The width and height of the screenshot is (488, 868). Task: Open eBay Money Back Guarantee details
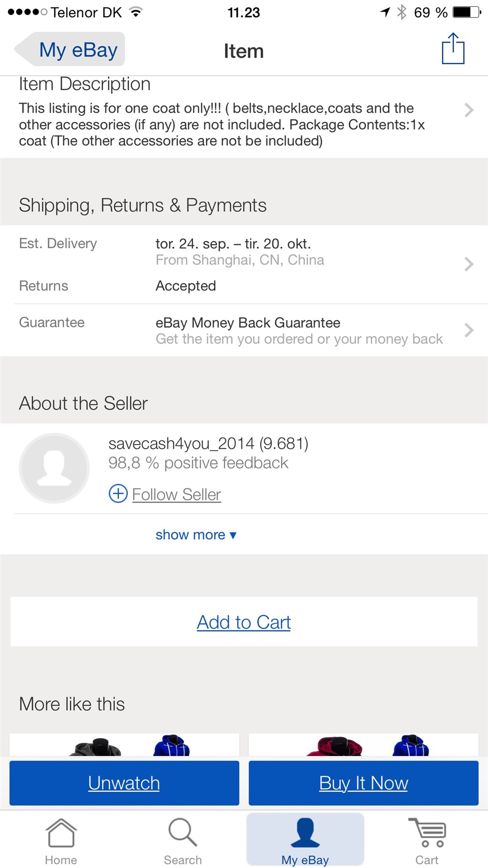[469, 330]
